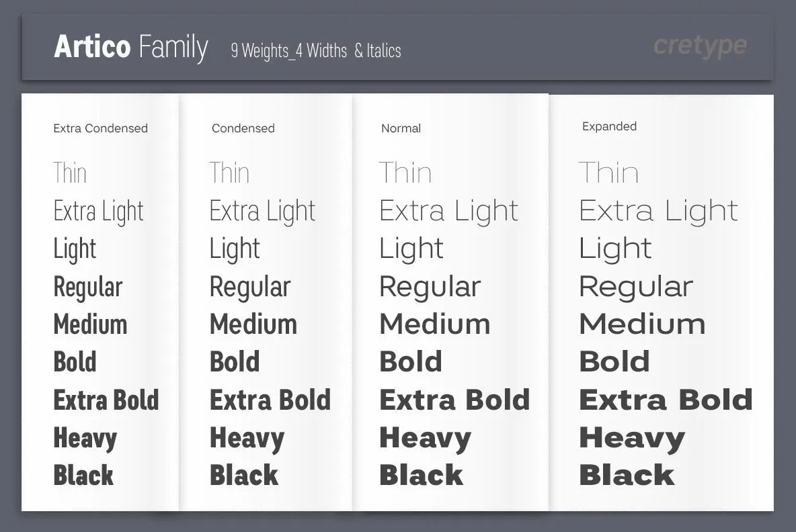This screenshot has height=532, width=796.
Task: Select Heavy in the Condensed column
Action: click(x=247, y=439)
